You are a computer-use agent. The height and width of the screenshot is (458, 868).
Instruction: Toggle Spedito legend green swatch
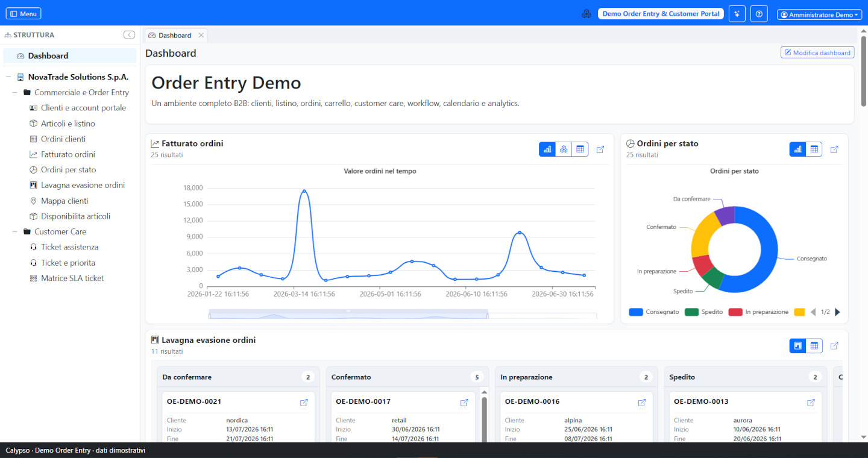click(691, 312)
